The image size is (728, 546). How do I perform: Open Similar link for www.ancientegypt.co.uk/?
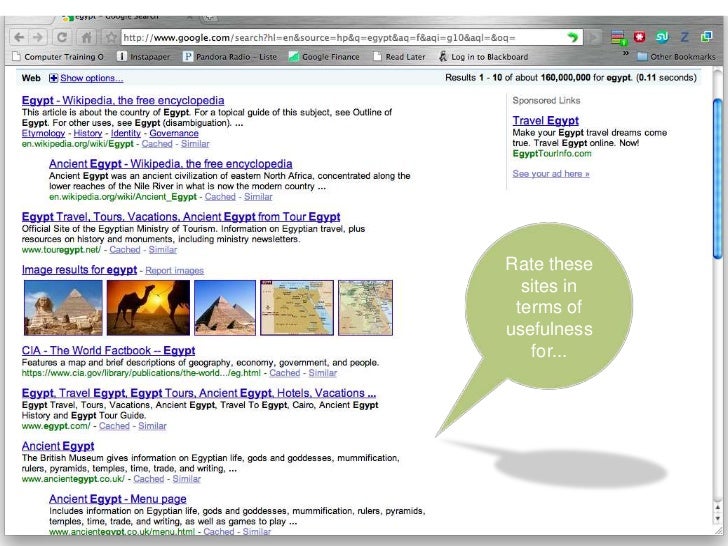(x=187, y=479)
